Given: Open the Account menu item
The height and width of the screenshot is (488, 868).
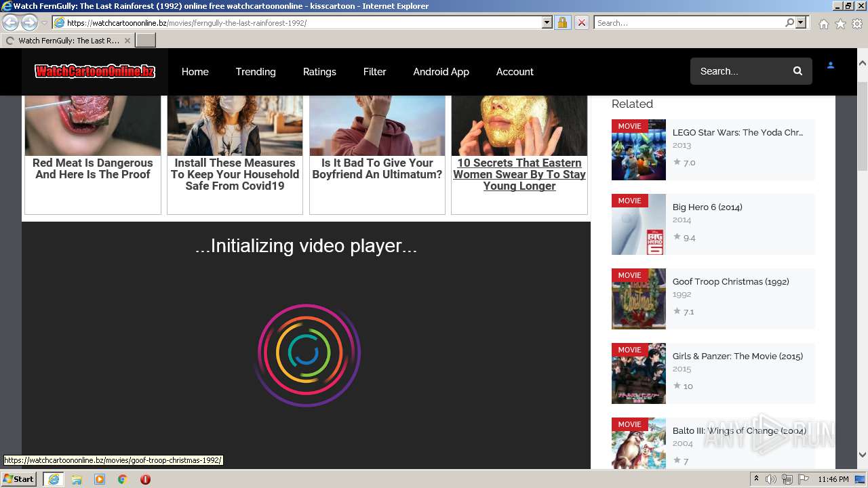Looking at the screenshot, I should pos(515,71).
